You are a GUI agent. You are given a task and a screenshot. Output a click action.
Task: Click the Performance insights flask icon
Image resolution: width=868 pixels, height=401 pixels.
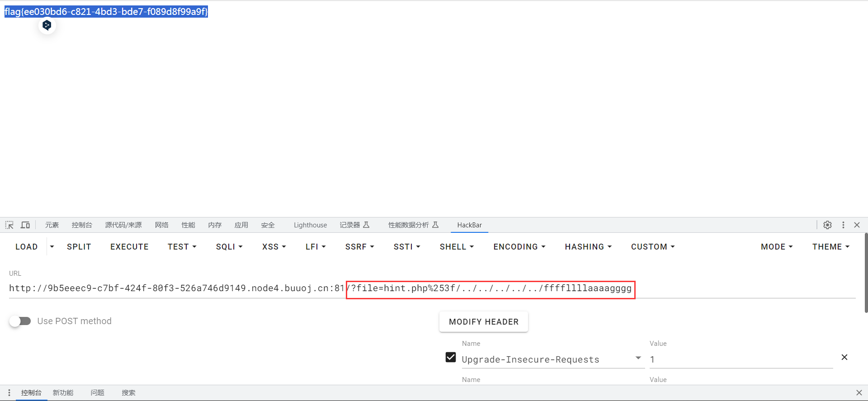435,225
